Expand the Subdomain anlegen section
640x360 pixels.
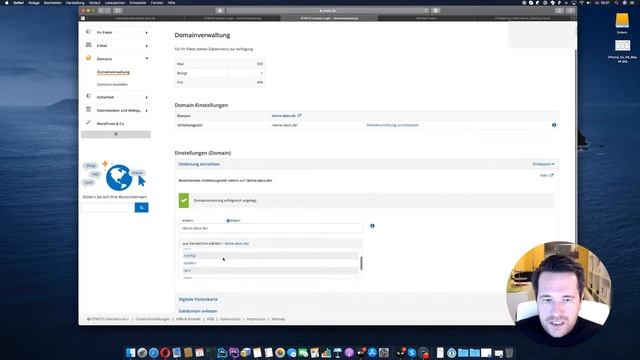pos(198,311)
